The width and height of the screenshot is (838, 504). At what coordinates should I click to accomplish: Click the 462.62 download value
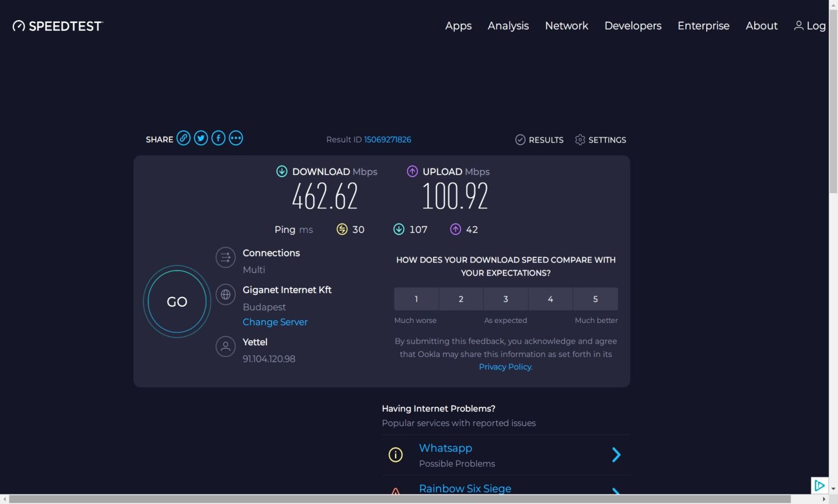pos(325,196)
